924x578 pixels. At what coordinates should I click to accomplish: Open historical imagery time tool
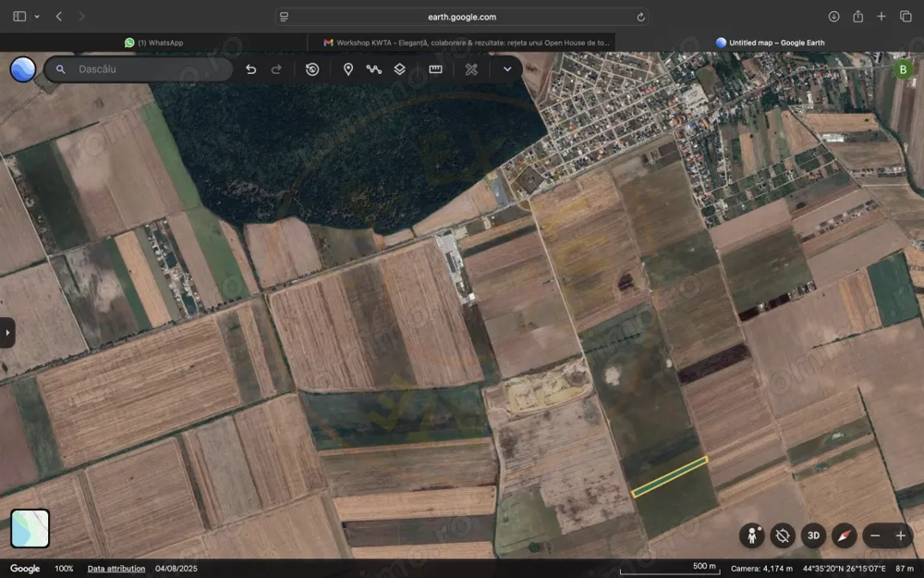coord(312,69)
